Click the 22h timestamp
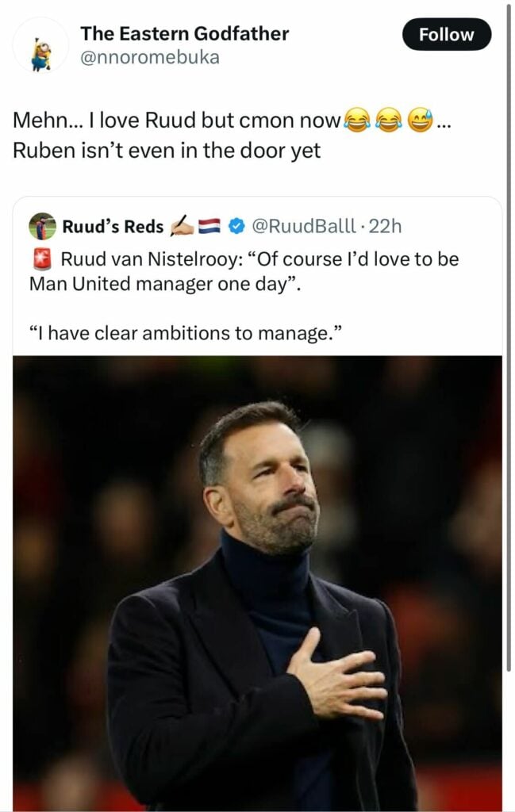 tap(385, 226)
